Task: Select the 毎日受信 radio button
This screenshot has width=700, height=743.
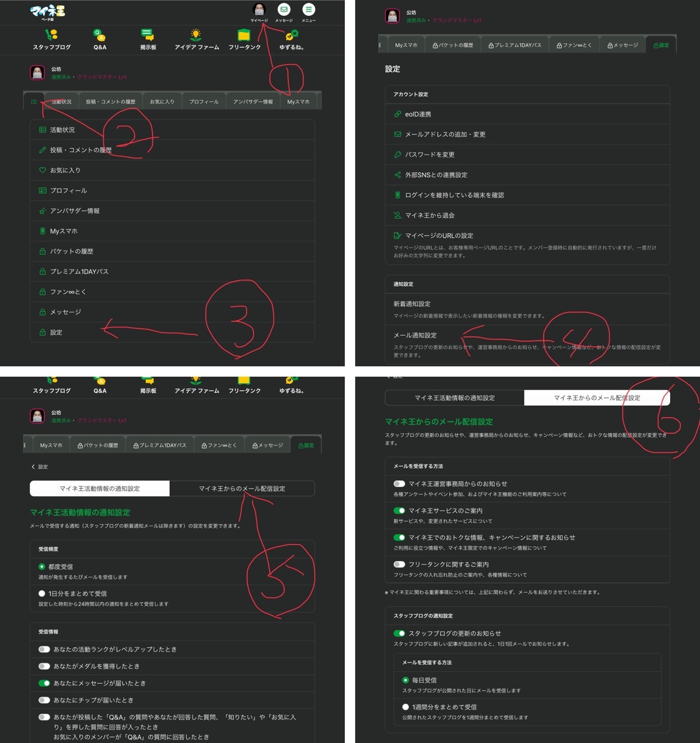Action: click(405, 680)
